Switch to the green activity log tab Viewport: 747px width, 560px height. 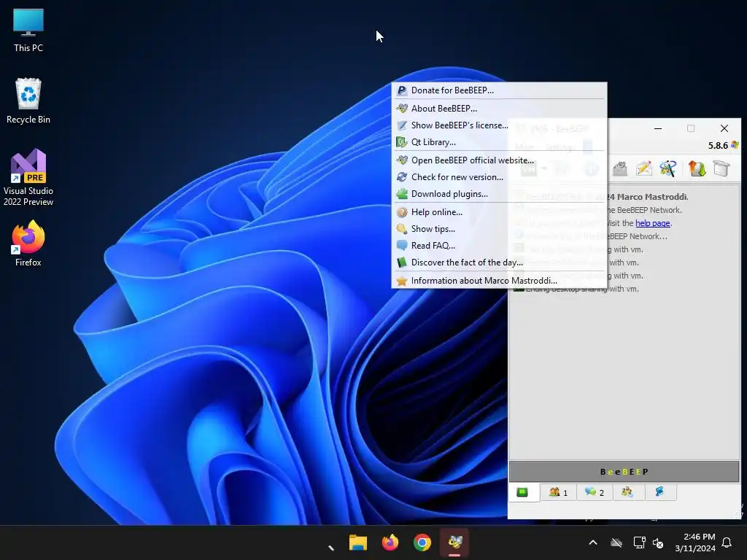pyautogui.click(x=522, y=492)
